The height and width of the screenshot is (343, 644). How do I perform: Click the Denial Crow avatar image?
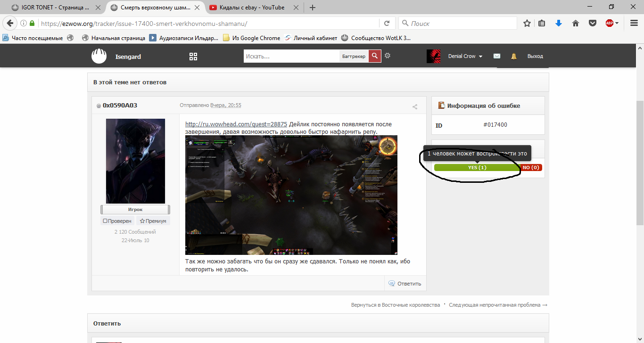(x=434, y=56)
